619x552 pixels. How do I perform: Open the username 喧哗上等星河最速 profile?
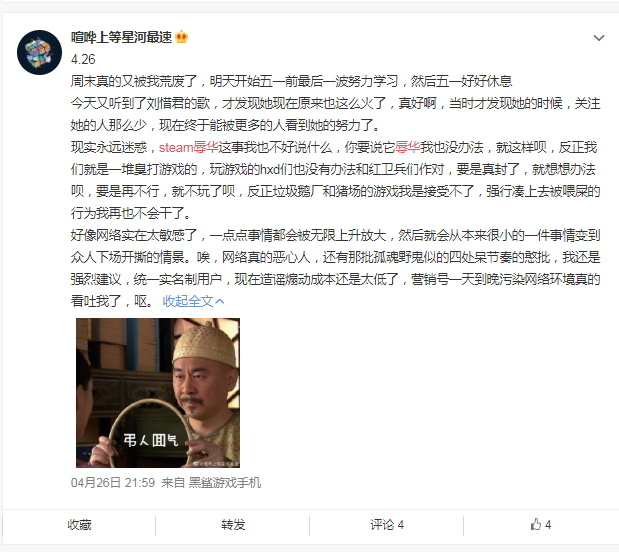click(122, 37)
